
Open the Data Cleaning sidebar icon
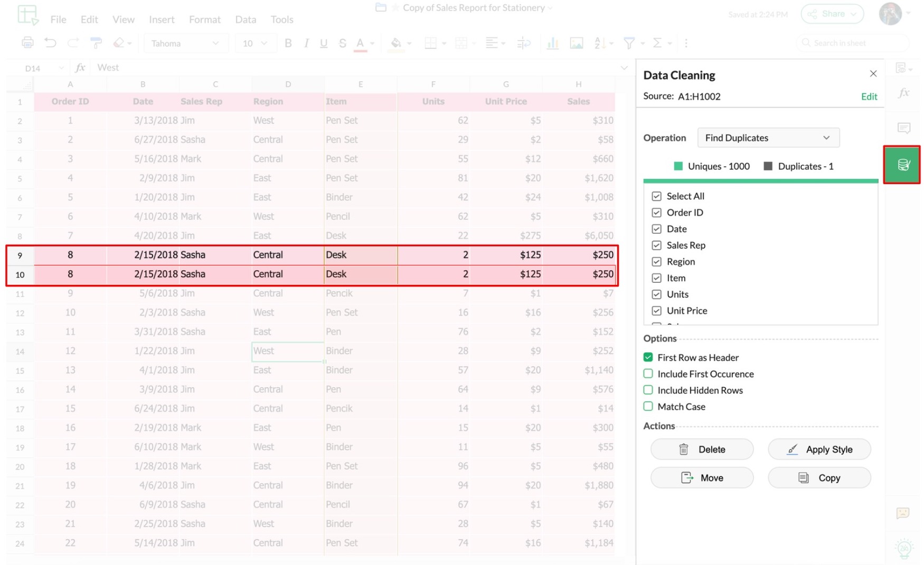[x=902, y=165]
